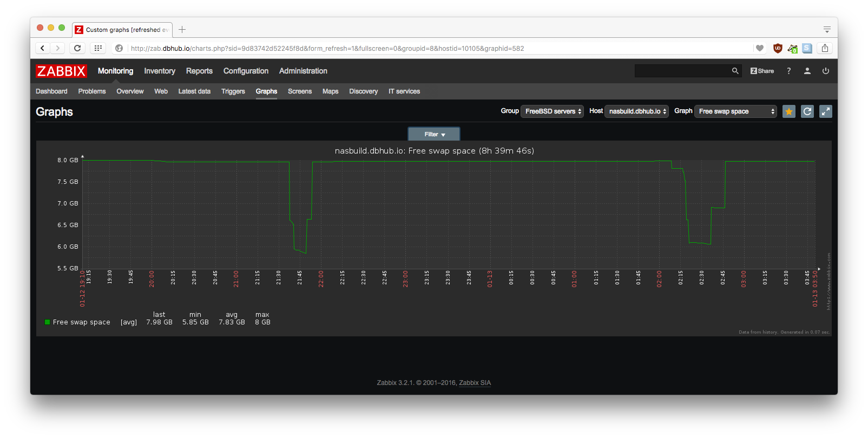Expand the Group FreeBSD servers dropdown
The width and height of the screenshot is (868, 438).
click(552, 111)
